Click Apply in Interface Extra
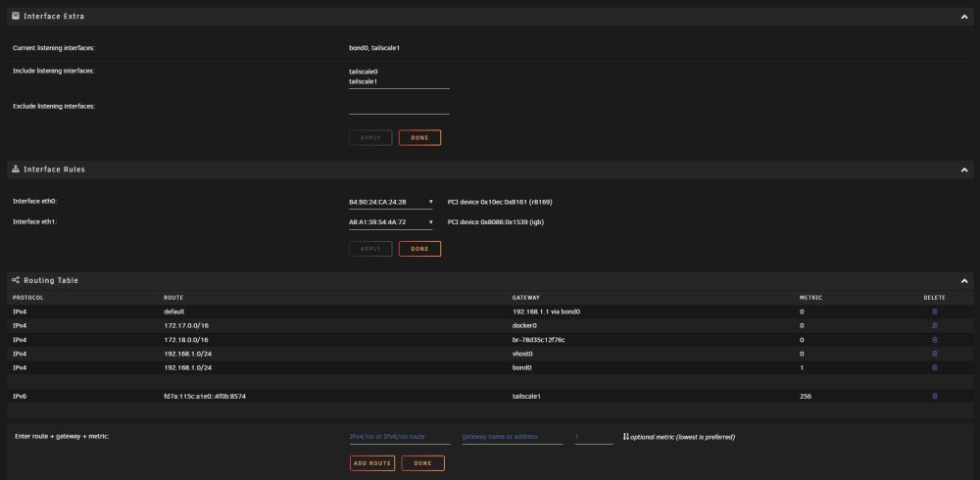Screen dimensions: 980x480 (x=370, y=137)
